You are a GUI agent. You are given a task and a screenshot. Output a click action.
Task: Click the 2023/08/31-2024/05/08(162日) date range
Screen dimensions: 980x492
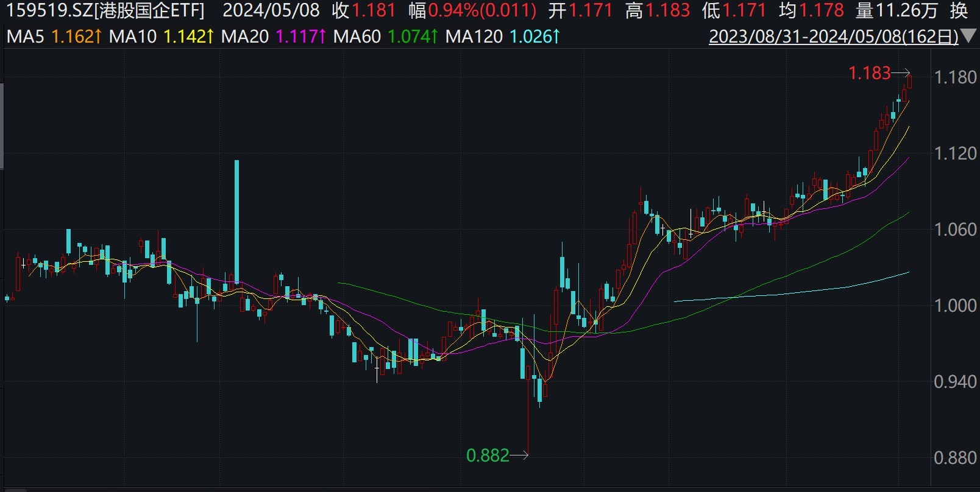pos(834,37)
